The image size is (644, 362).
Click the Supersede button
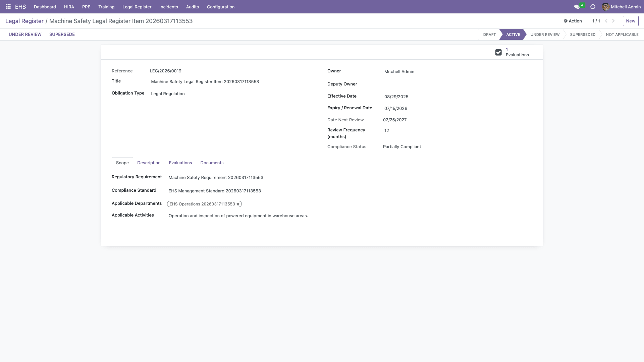(x=62, y=35)
